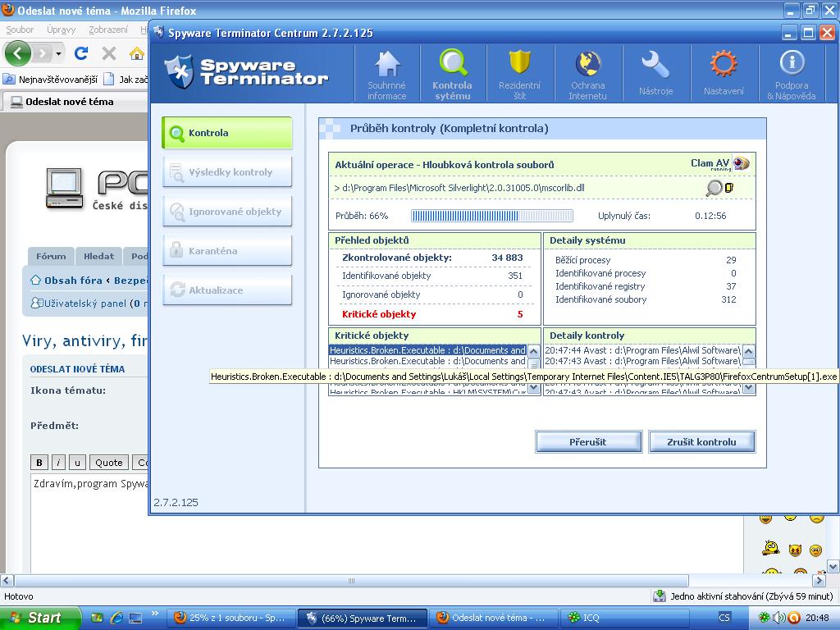
Task: Open Zobrazení menu in Firefox
Action: [x=108, y=30]
